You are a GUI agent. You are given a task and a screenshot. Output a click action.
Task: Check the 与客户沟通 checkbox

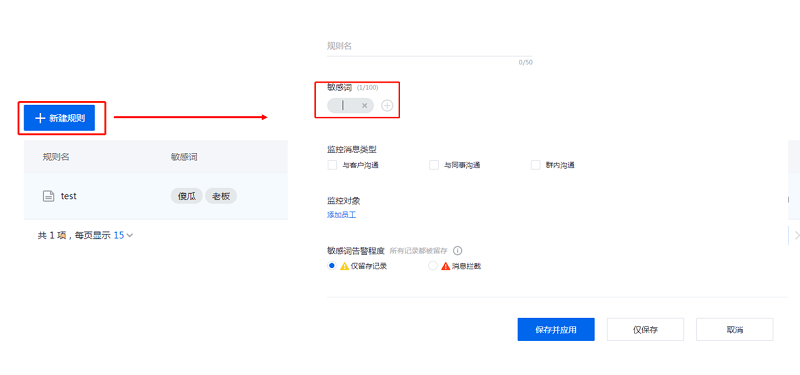click(332, 165)
